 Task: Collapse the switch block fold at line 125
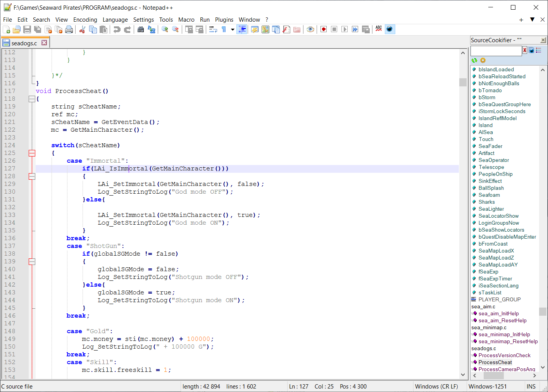click(x=32, y=153)
